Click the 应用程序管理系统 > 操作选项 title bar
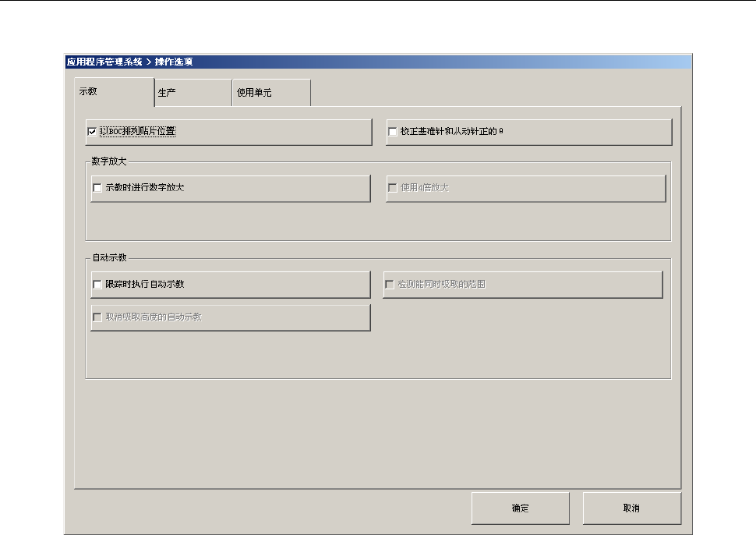This screenshot has width=756, height=535. [x=379, y=62]
